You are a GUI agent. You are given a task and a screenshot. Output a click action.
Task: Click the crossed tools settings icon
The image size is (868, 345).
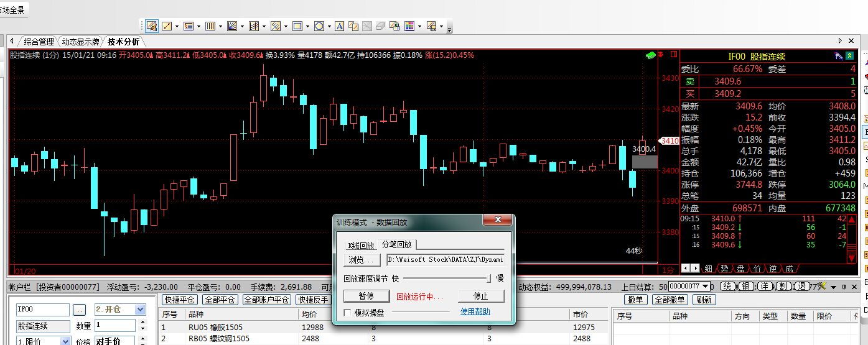[823, 286]
